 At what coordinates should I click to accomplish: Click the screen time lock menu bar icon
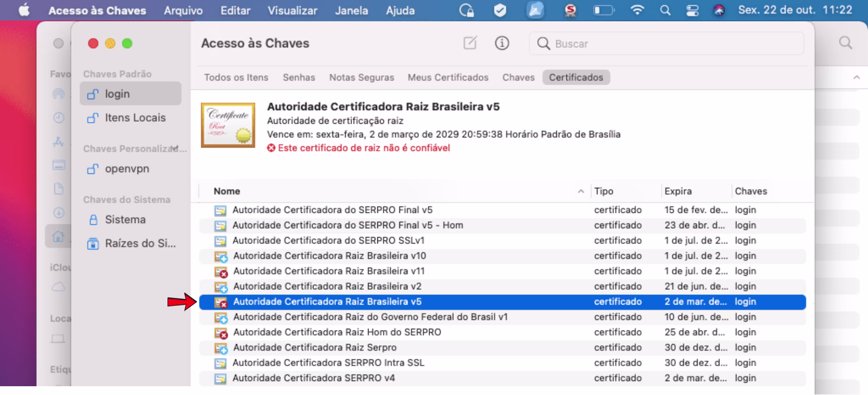[x=466, y=10]
